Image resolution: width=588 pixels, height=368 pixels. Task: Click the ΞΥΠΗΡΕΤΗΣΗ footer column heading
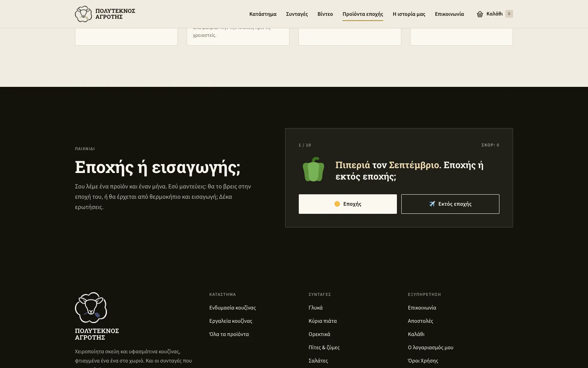424,294
